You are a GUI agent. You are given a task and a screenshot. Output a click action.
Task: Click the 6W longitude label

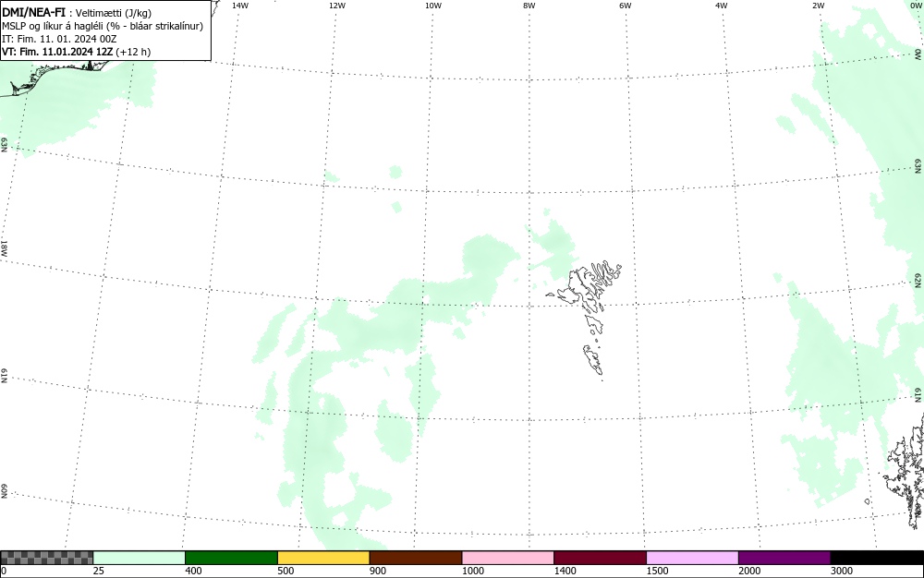click(x=626, y=6)
